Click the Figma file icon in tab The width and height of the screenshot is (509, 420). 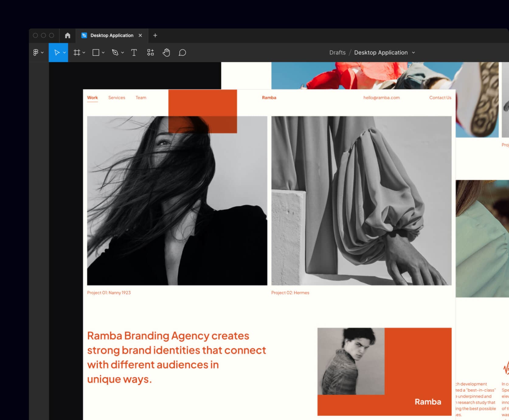tap(84, 36)
